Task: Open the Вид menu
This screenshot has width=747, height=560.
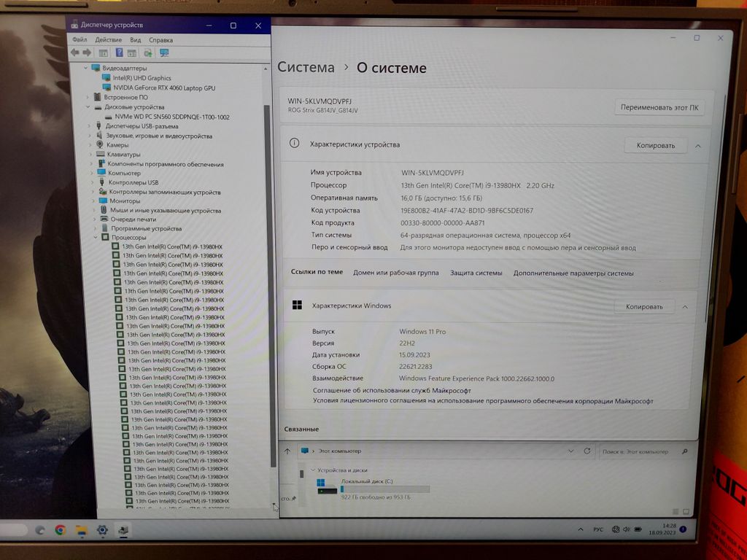Action: [x=136, y=39]
